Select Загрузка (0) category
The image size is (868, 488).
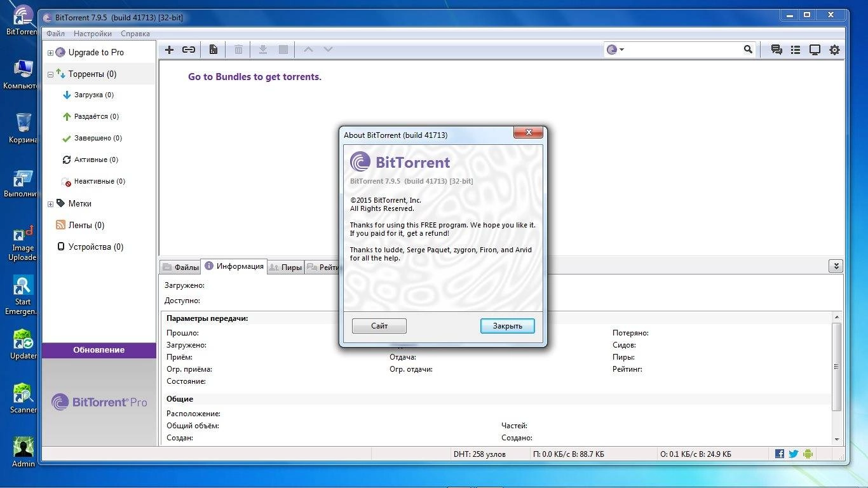[x=93, y=95]
